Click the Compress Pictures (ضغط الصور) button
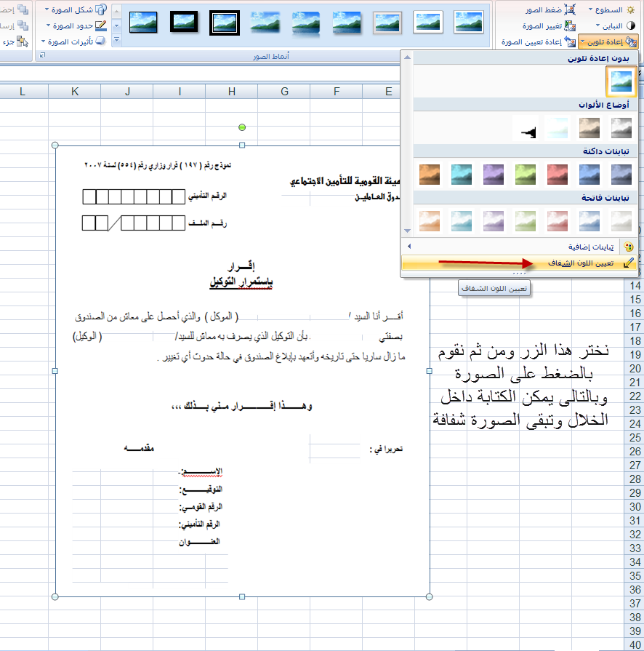The image size is (644, 651). click(550, 10)
